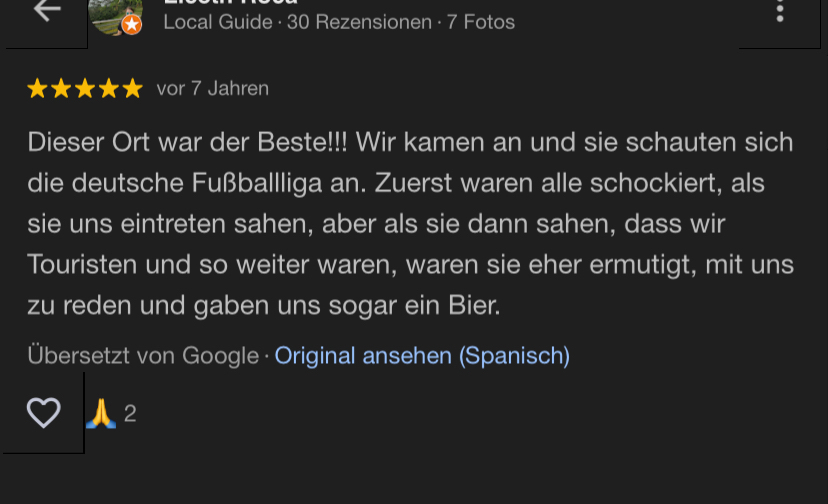This screenshot has height=504, width=828.
Task: Click the third yellow rating star
Action: [x=85, y=89]
